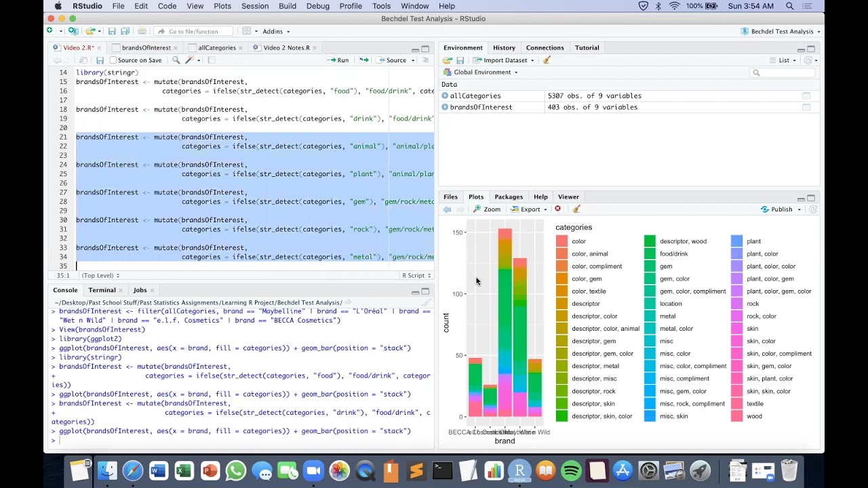Open find/replace magnifier in editor
Image resolution: width=868 pixels, height=488 pixels.
point(176,60)
